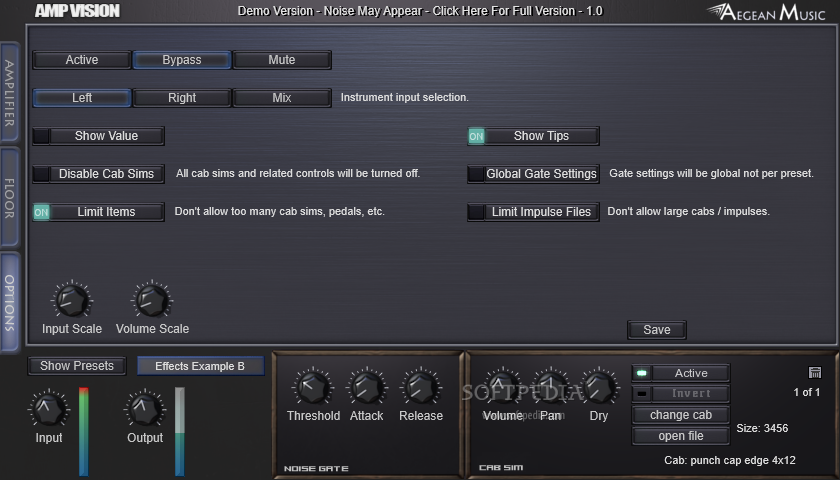
Task: Enable Limit Impulse Files
Action: click(534, 212)
